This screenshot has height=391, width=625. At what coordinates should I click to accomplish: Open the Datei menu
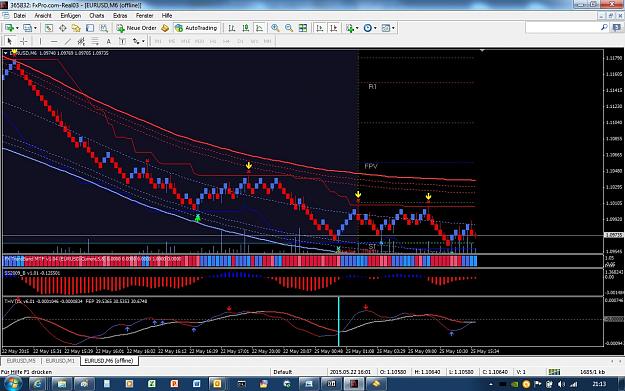(x=20, y=16)
